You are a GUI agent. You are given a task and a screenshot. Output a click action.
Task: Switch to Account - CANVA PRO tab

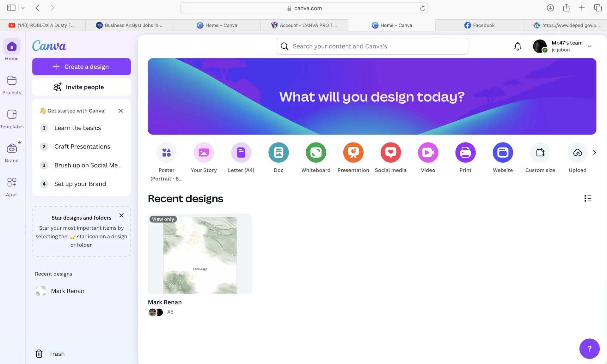point(304,25)
